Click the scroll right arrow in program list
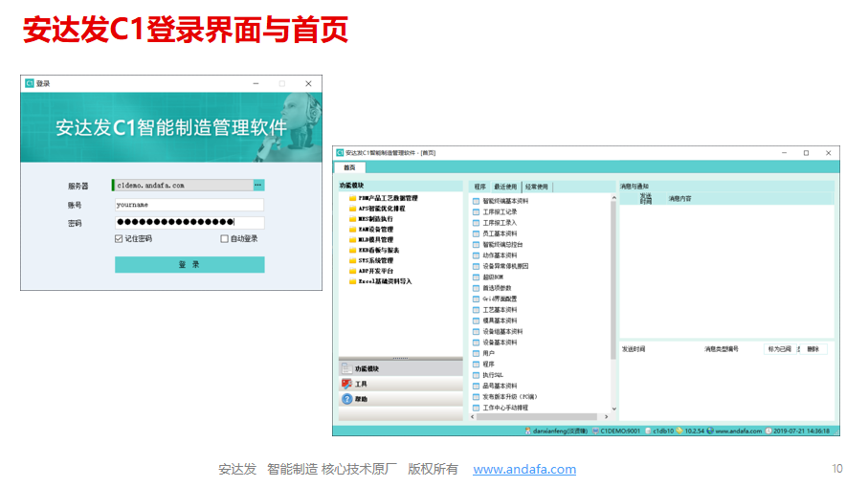 tap(606, 417)
